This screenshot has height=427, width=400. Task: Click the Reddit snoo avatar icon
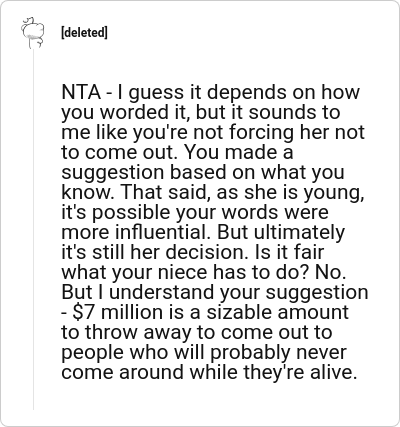[33, 33]
